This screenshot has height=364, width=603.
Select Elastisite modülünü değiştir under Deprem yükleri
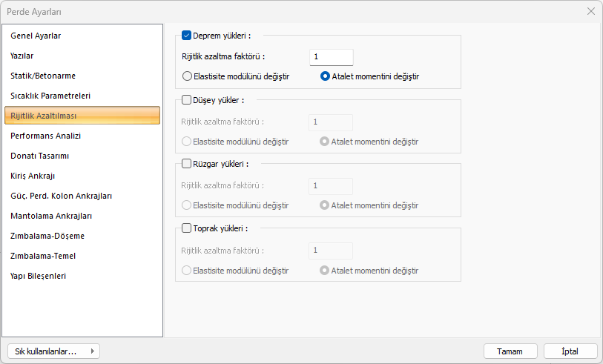(x=187, y=76)
